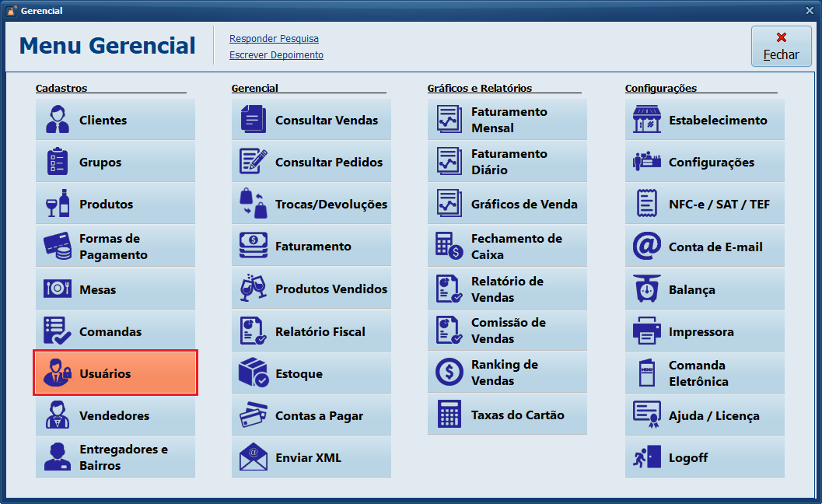The height and width of the screenshot is (504, 822).
Task: Open the Clientes registration screen
Action: (115, 119)
